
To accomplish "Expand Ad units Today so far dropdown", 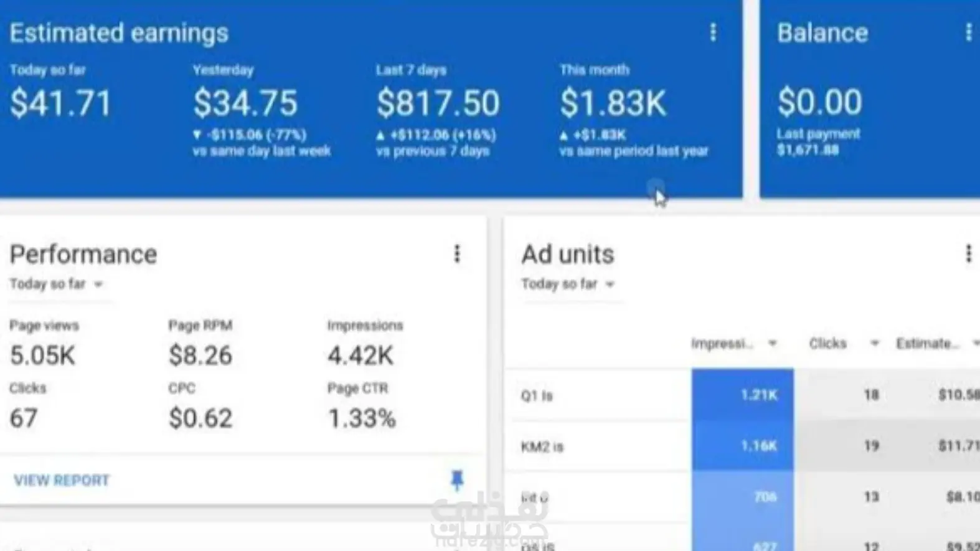I will point(568,284).
